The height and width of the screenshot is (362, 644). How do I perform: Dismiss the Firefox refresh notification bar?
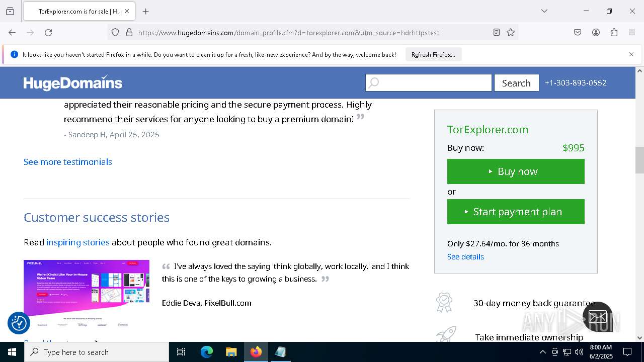point(631,54)
